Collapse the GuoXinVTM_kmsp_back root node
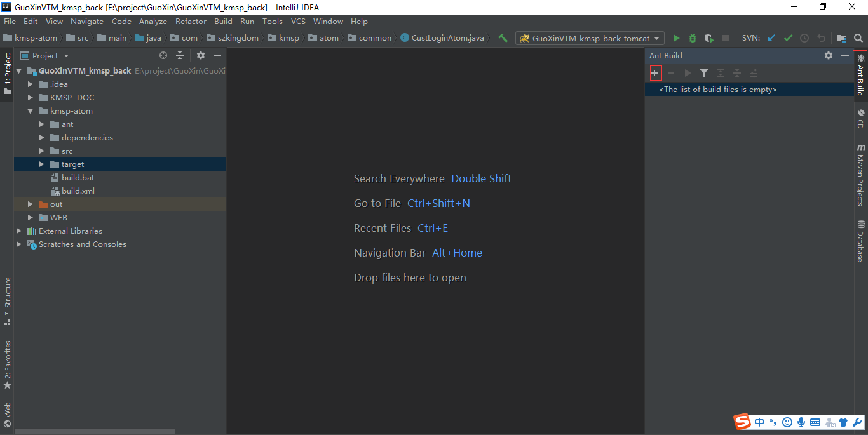The height and width of the screenshot is (435, 868). [x=19, y=70]
